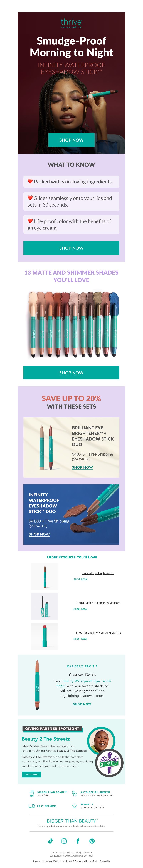This screenshot has height=868, width=143.
Task: Open the Facebook social icon
Action: 78,841
